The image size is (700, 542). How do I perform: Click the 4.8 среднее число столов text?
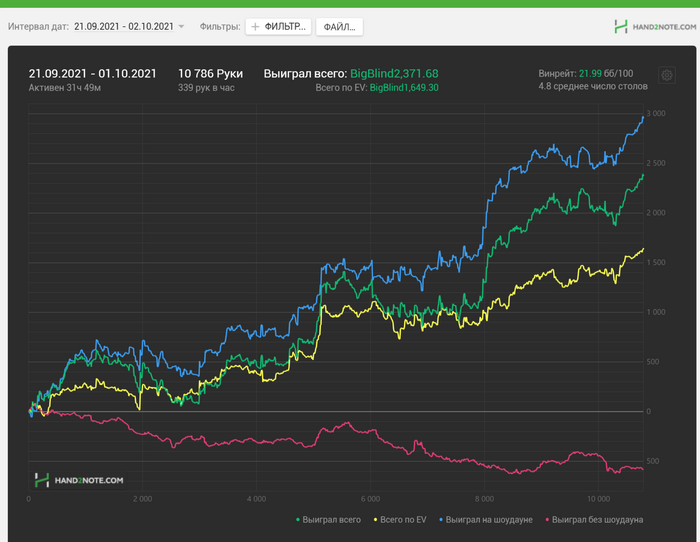(593, 86)
